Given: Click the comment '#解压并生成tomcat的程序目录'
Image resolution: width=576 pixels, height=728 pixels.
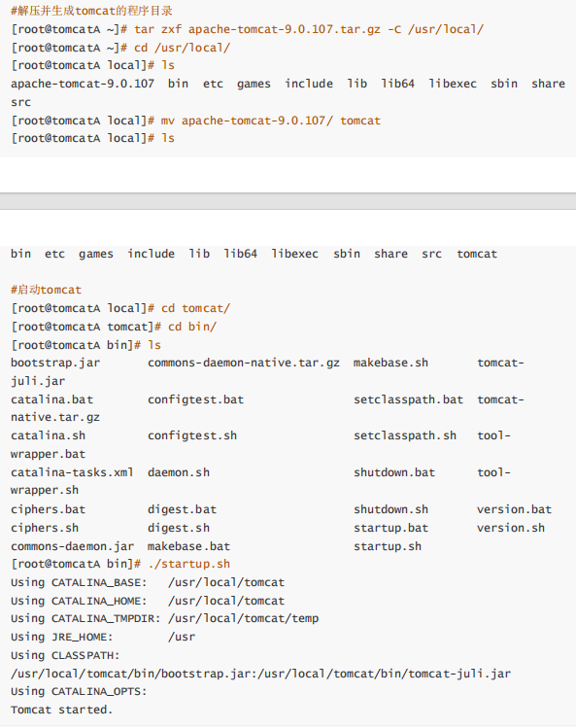Looking at the screenshot, I should [91, 11].
